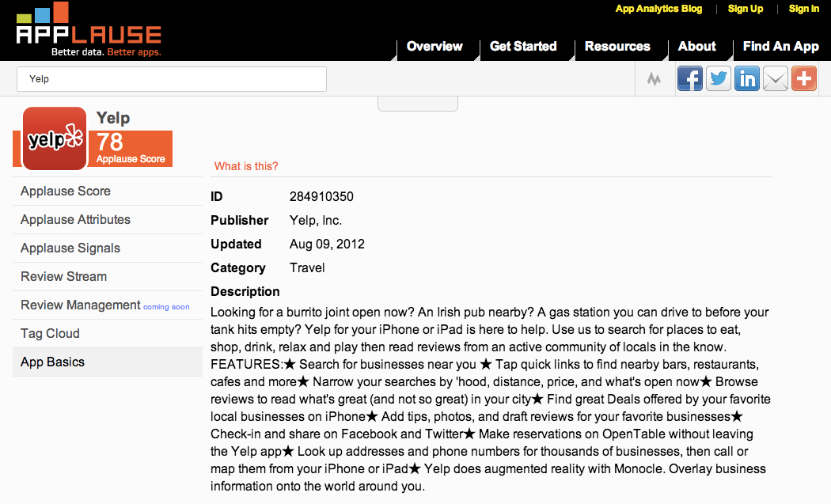Share the page via Twitter icon
This screenshot has height=504, width=831.
[718, 78]
